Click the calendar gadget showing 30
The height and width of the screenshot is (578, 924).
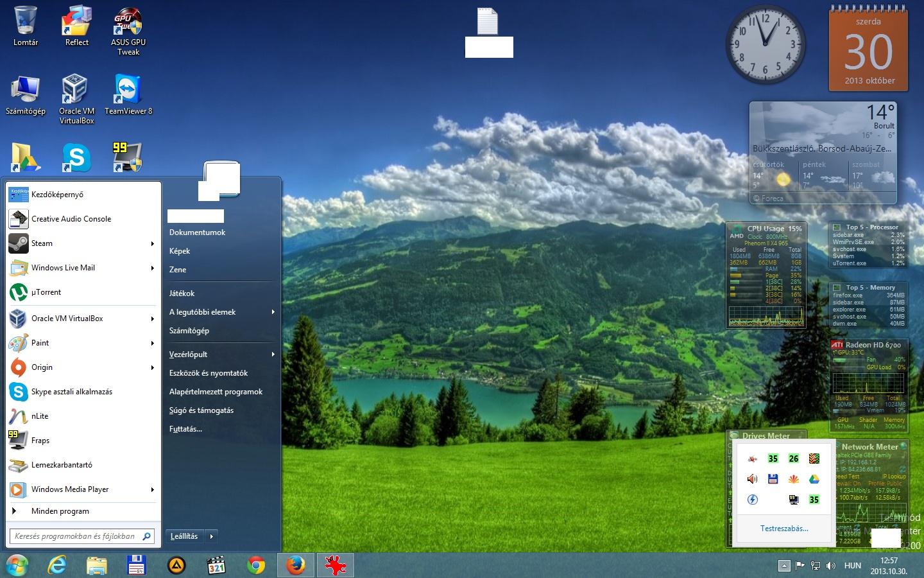click(x=869, y=49)
